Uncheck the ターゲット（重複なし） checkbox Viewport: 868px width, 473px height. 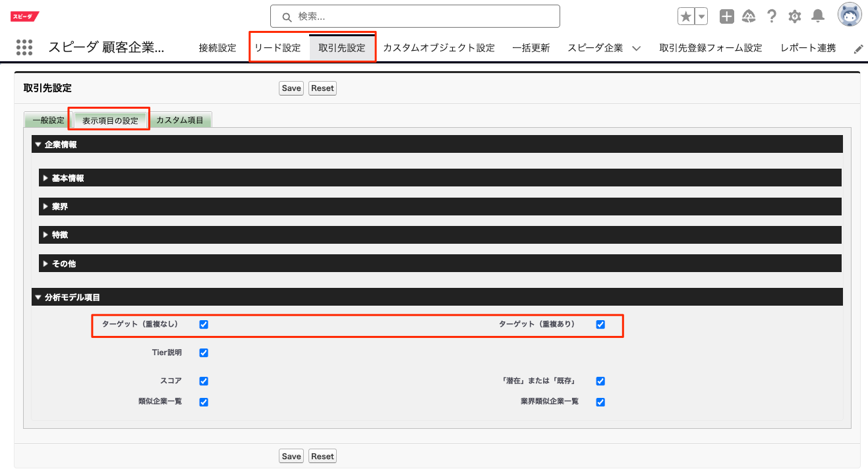pos(204,325)
